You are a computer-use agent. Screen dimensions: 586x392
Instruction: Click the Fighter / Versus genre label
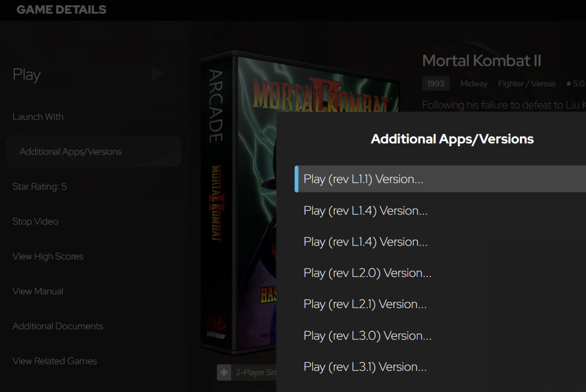coord(527,83)
